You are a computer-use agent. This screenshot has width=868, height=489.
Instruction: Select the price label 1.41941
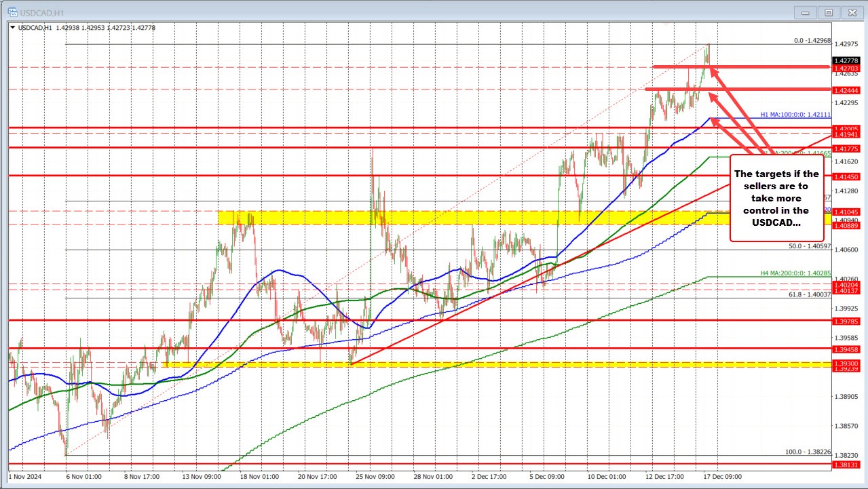[x=848, y=135]
